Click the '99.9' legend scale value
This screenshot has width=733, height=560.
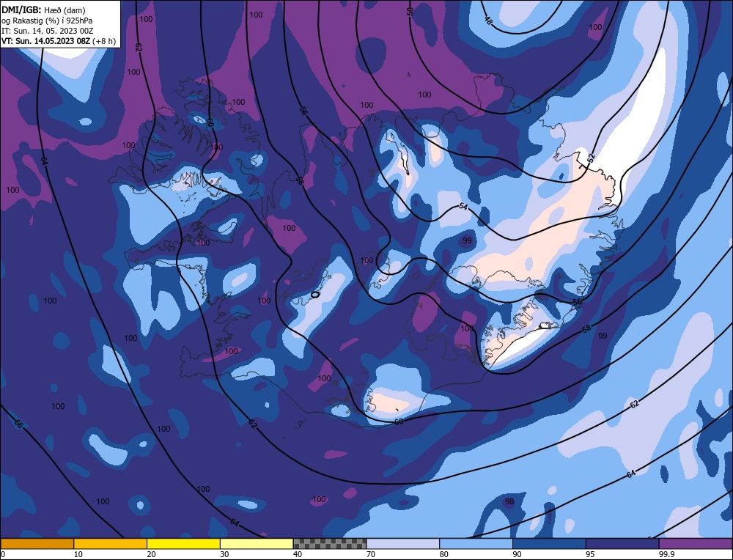(x=666, y=554)
